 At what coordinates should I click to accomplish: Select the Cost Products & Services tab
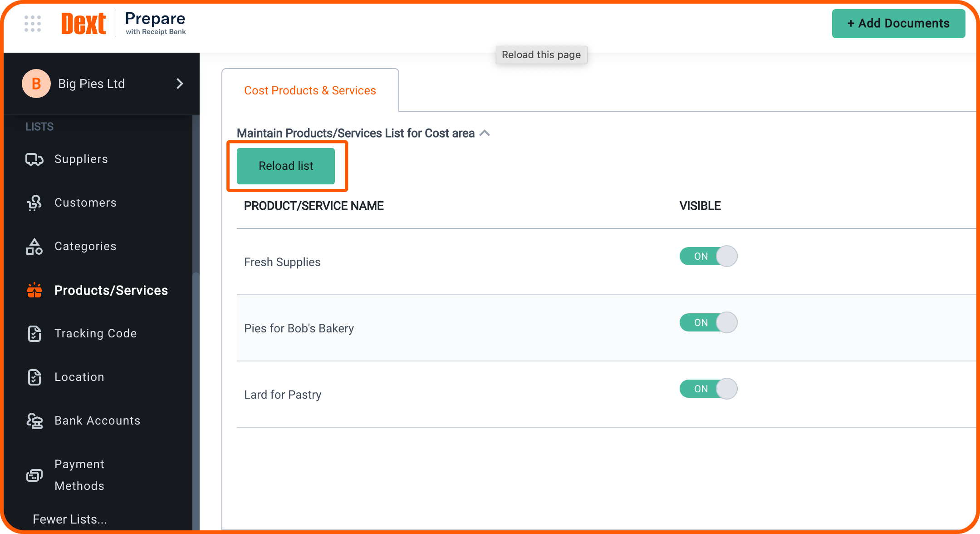(310, 90)
